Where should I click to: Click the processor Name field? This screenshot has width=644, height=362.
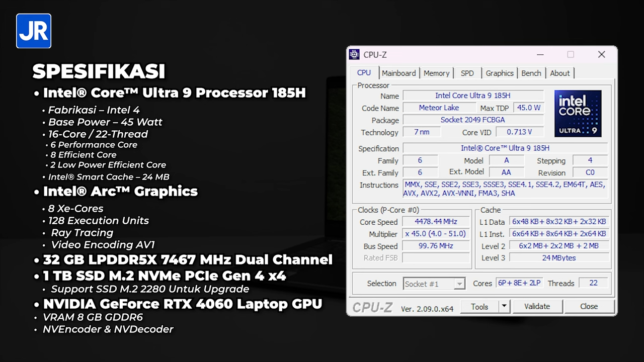pyautogui.click(x=472, y=96)
